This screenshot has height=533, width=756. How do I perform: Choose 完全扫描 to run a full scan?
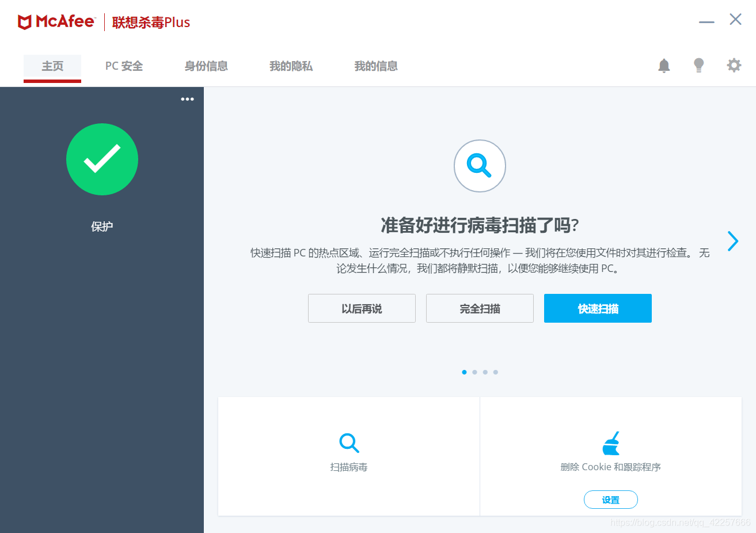pyautogui.click(x=479, y=308)
